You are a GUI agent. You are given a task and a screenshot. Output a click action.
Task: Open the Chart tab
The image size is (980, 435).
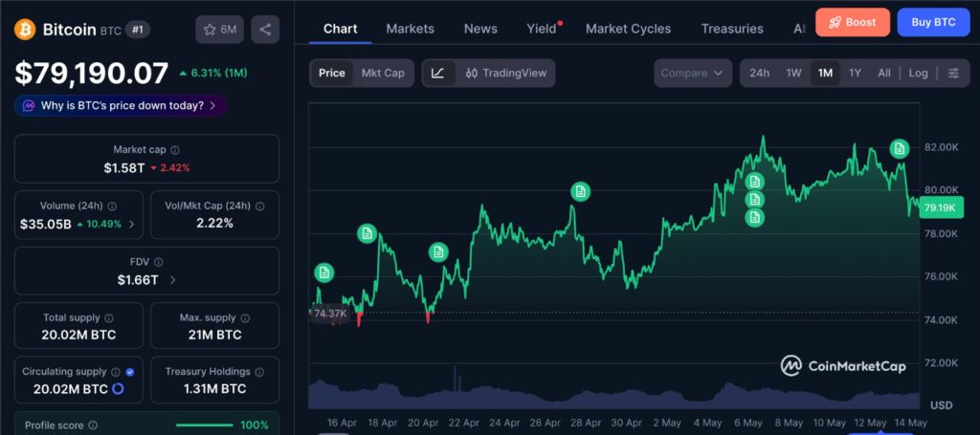[341, 29]
